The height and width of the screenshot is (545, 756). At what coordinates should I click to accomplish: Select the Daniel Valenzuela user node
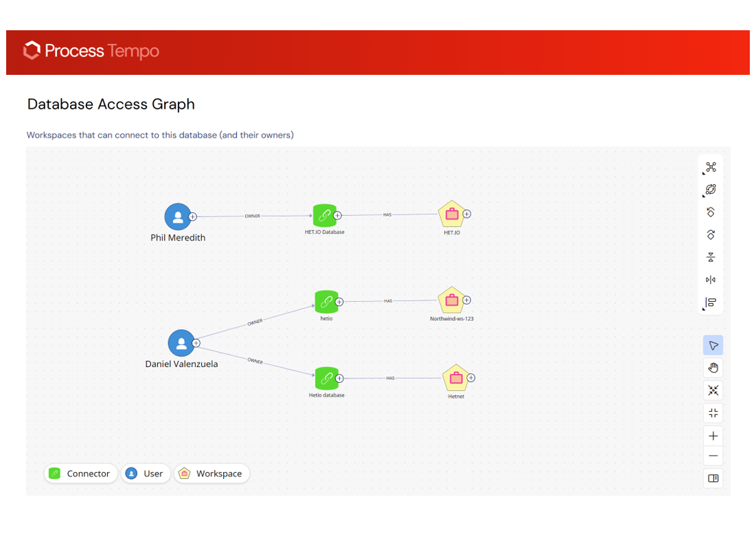point(181,343)
